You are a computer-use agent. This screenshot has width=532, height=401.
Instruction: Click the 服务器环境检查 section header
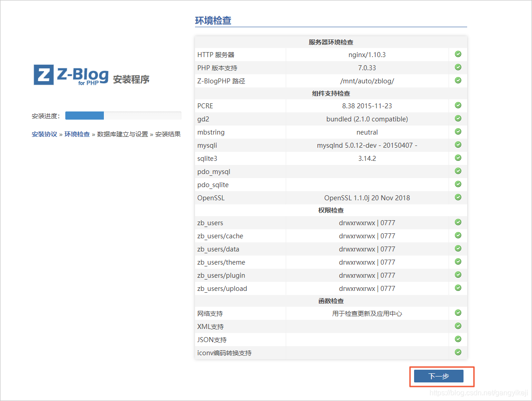coord(331,43)
